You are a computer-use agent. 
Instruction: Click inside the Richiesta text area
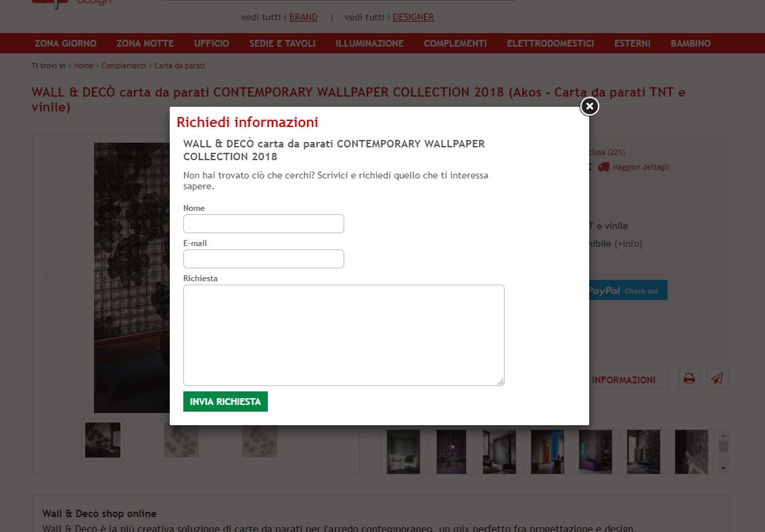coord(344,335)
